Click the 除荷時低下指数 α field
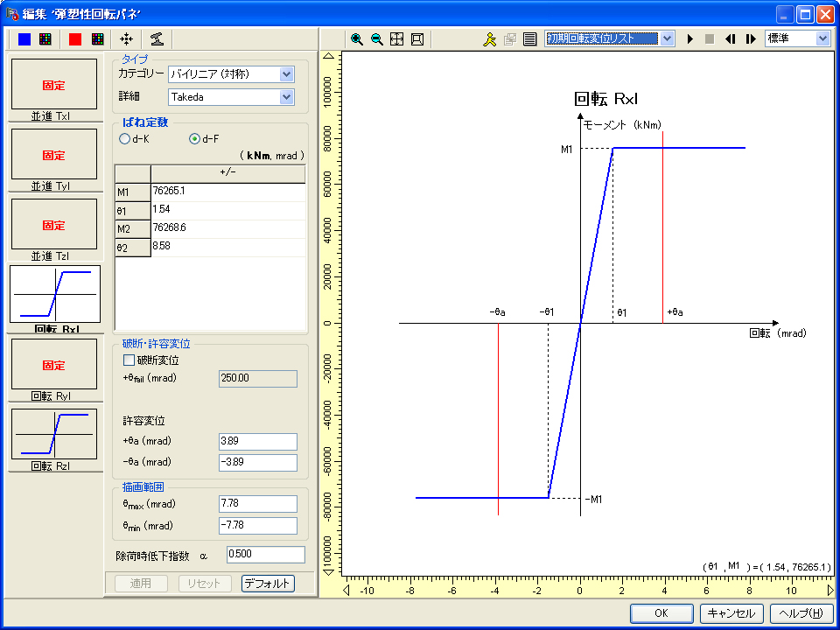Image resolution: width=840 pixels, height=630 pixels. coord(266,555)
